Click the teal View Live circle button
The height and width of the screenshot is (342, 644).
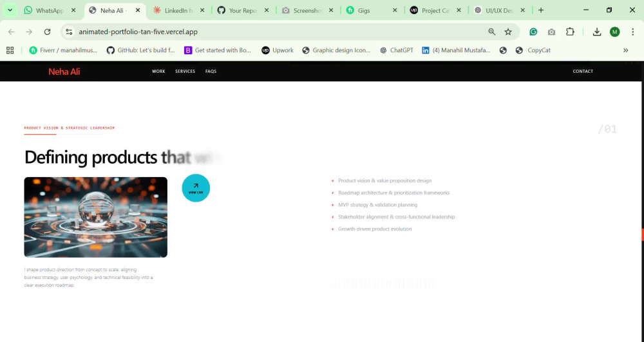(x=196, y=188)
